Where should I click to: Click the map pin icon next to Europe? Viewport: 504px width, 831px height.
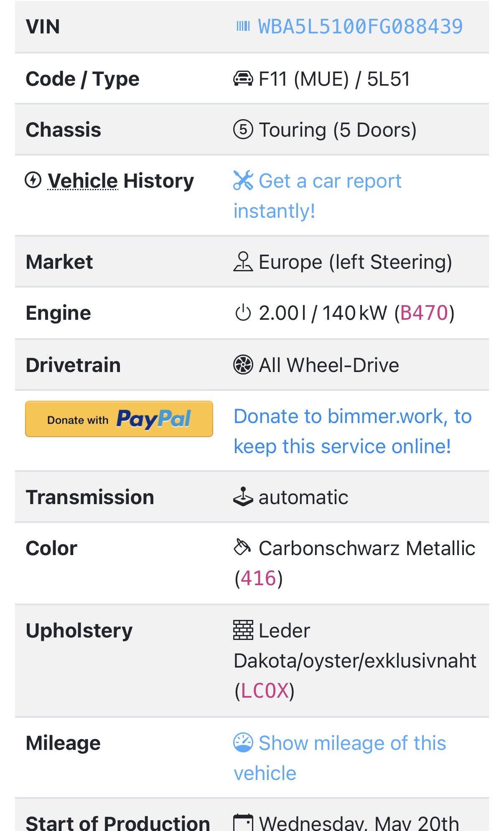pos(243,262)
